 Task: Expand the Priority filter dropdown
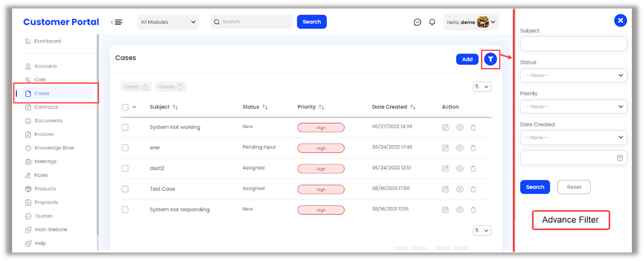(x=573, y=106)
